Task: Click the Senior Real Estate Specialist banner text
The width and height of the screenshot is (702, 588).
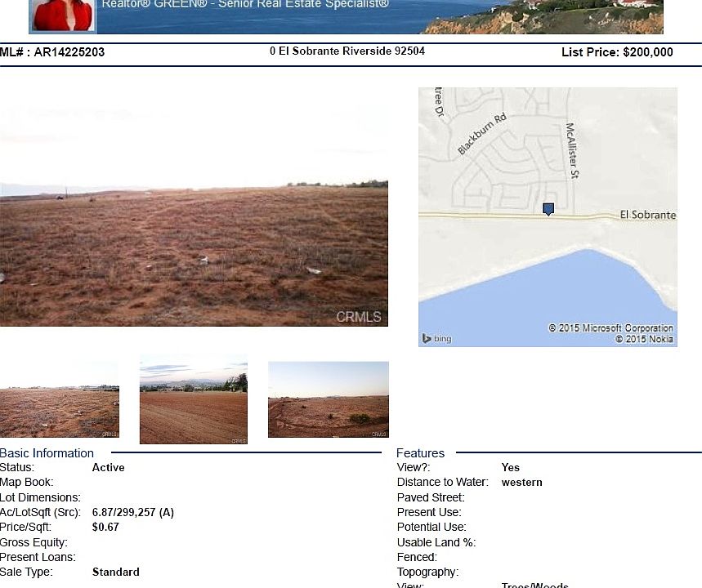Action: coord(245,4)
